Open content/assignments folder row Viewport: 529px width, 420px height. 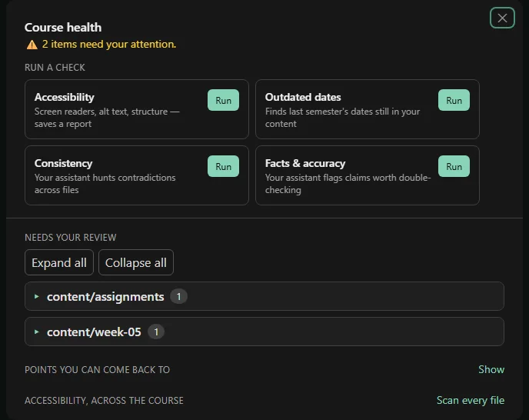pyautogui.click(x=264, y=296)
